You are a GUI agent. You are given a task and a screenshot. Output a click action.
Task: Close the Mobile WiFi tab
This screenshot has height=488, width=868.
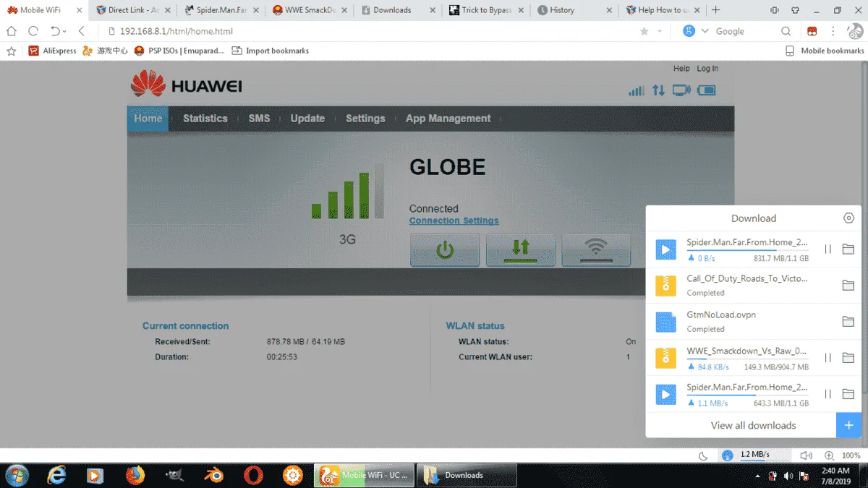pos(80,10)
